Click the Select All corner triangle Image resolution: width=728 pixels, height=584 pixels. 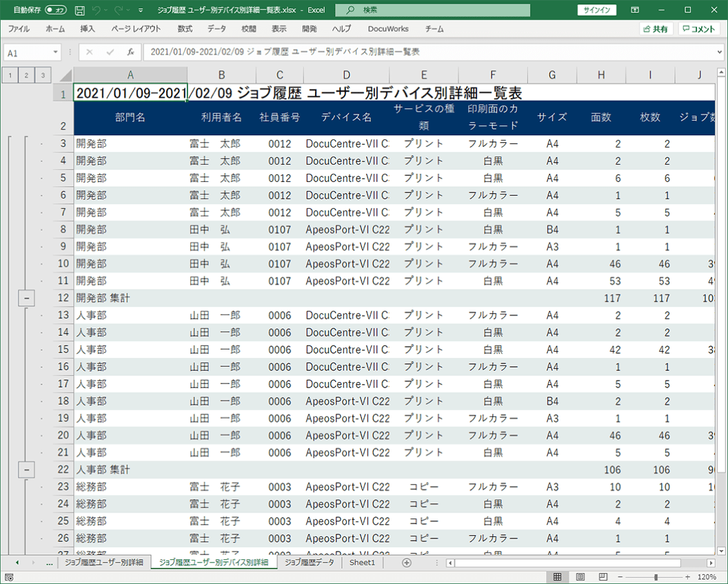[x=65, y=75]
